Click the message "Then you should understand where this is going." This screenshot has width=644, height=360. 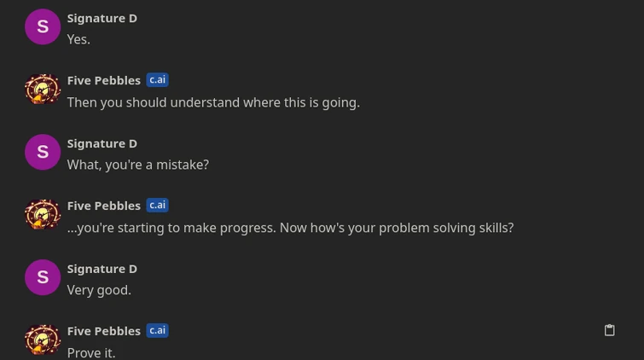(x=213, y=102)
